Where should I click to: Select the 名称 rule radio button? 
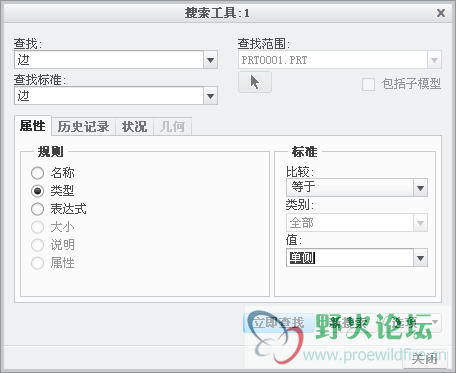tap(37, 173)
